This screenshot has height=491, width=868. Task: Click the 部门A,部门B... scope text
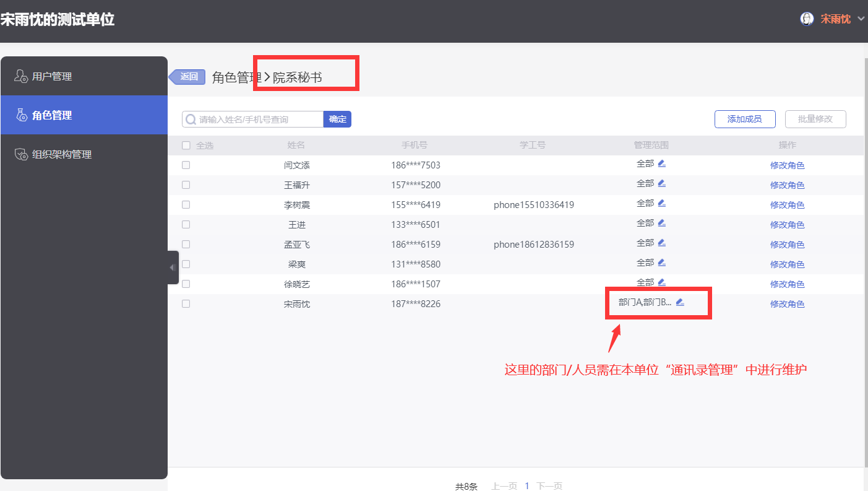tap(645, 302)
